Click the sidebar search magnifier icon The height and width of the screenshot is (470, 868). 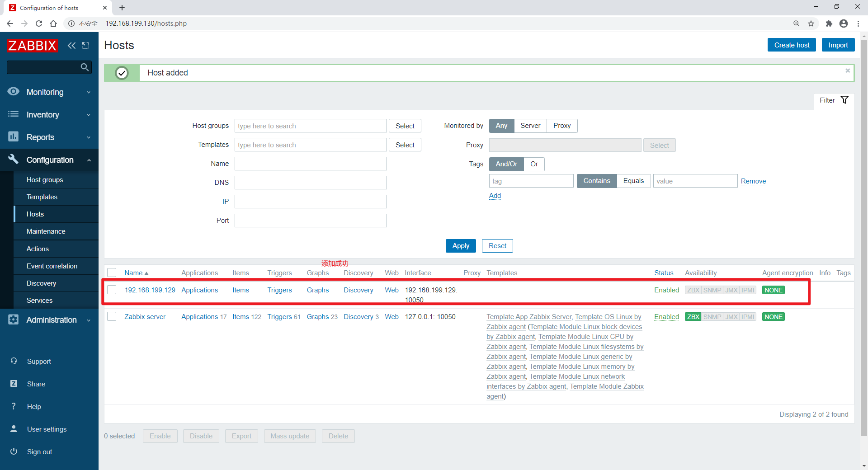(85, 67)
